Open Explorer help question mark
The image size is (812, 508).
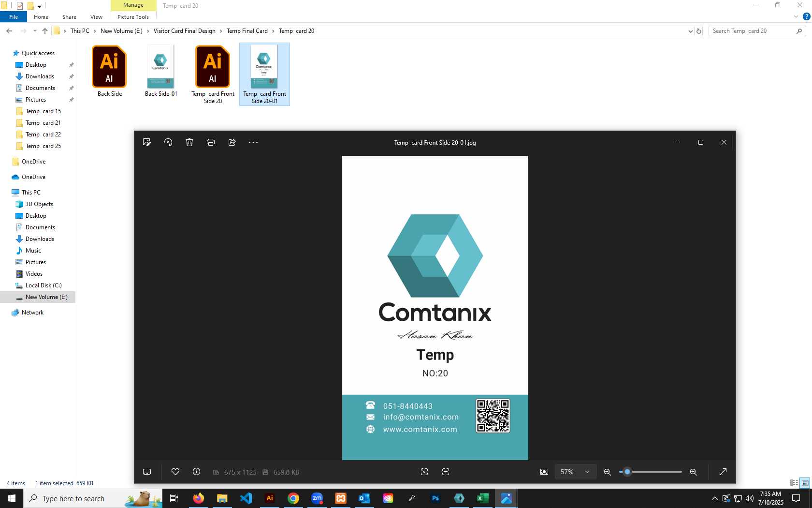806,17
